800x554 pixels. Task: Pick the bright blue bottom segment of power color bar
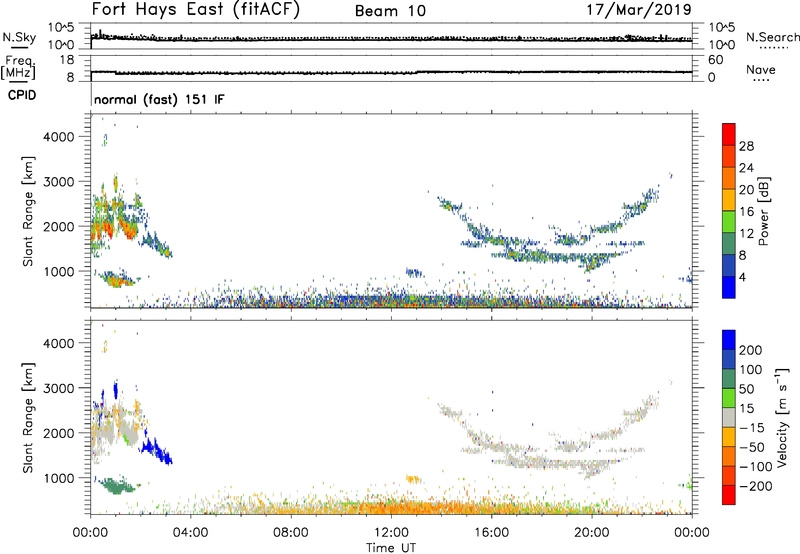729,287
